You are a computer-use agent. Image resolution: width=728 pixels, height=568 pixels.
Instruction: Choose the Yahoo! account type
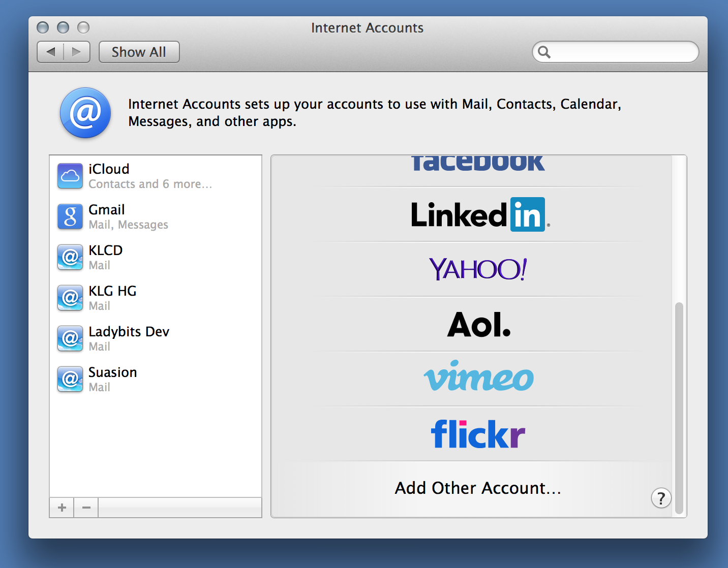coord(478,269)
